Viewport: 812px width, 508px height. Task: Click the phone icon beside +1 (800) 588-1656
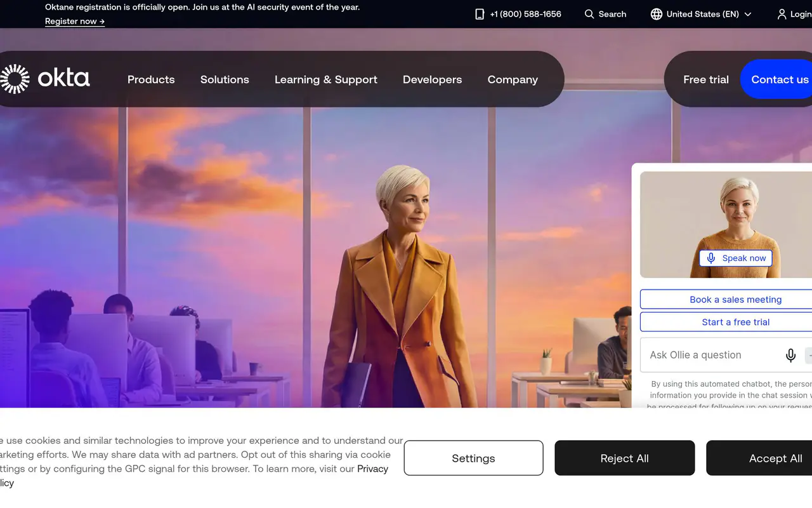pyautogui.click(x=480, y=14)
